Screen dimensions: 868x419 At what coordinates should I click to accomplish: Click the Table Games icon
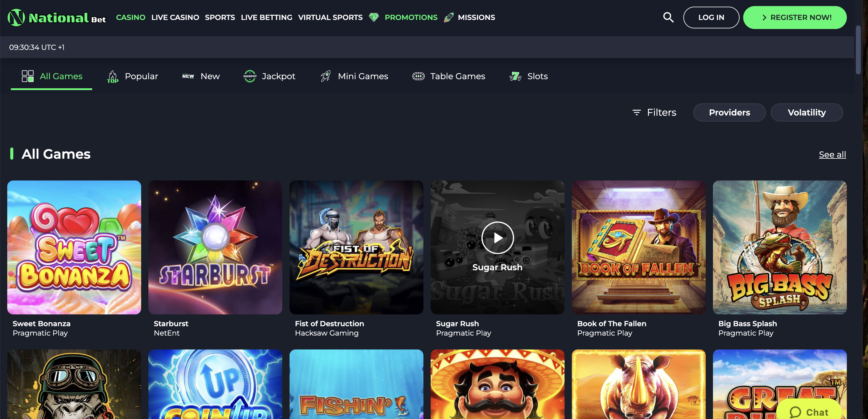point(418,76)
